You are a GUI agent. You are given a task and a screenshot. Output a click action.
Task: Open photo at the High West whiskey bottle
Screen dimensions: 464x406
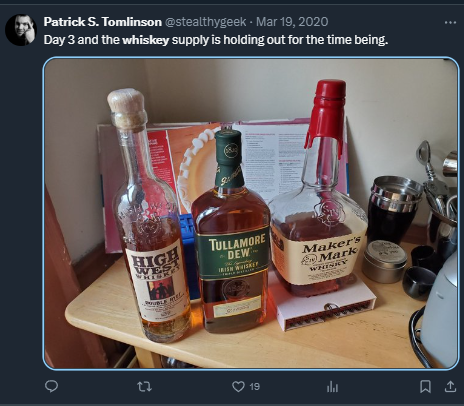point(148,216)
